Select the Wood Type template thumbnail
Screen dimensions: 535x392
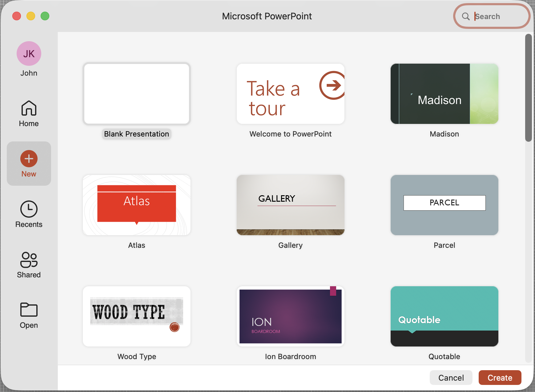point(137,316)
